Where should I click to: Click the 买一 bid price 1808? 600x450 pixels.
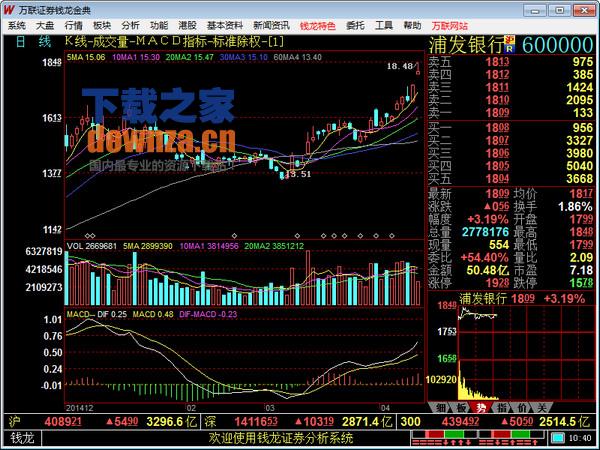point(497,127)
